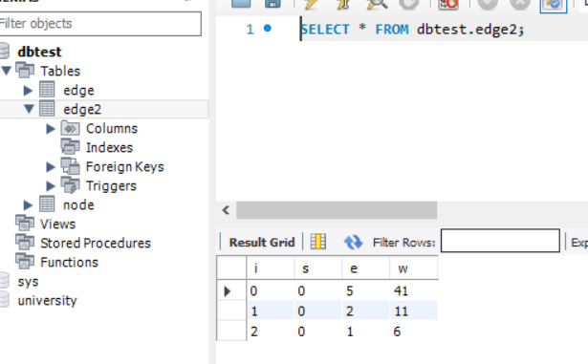Select the cell with value 41

pos(414,290)
